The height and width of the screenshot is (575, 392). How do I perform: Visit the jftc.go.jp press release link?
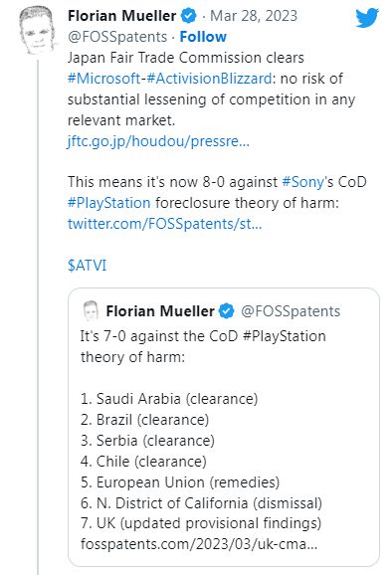[x=158, y=141]
